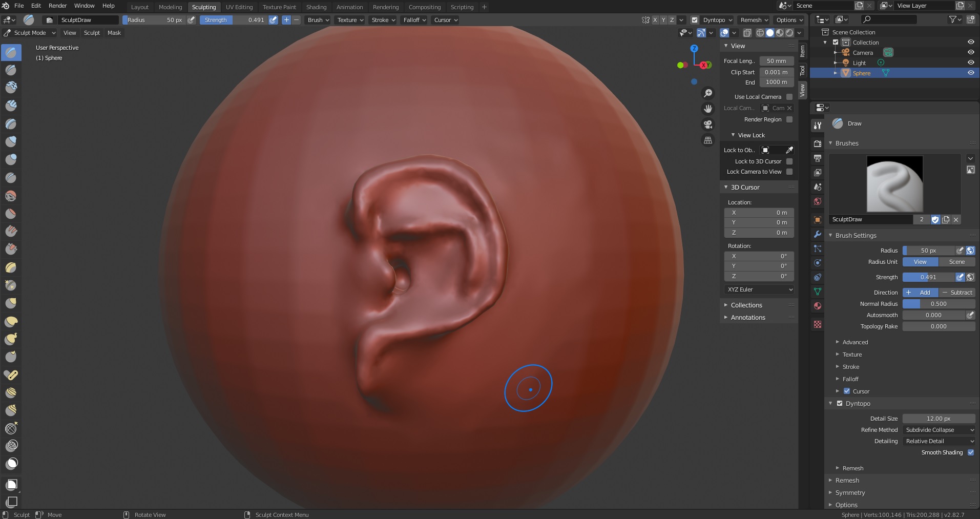Open the Render menu
The image size is (980, 519).
tap(57, 6)
